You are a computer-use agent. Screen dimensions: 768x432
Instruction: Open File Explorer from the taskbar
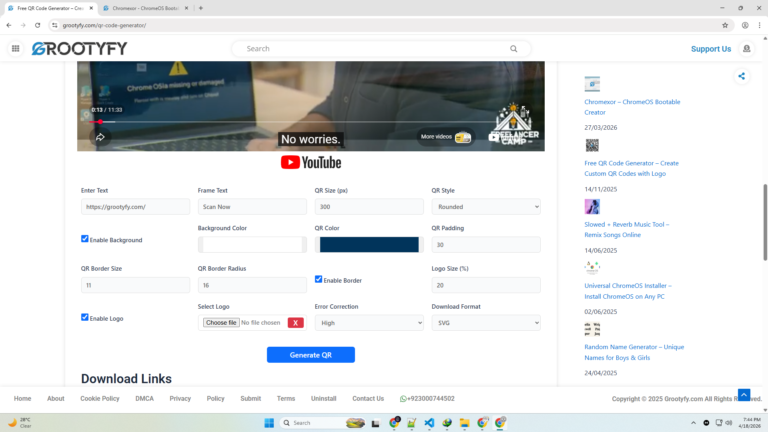[x=464, y=423]
